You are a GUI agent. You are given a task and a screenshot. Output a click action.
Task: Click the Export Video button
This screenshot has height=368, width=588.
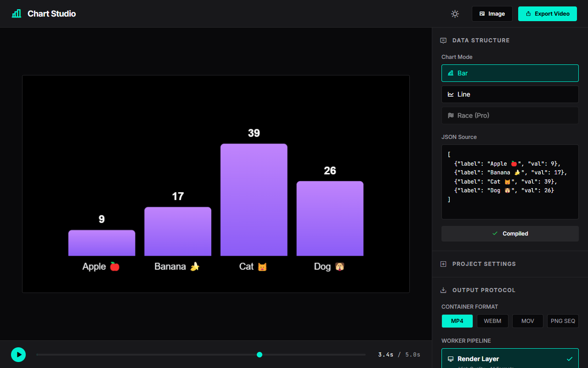(x=547, y=14)
